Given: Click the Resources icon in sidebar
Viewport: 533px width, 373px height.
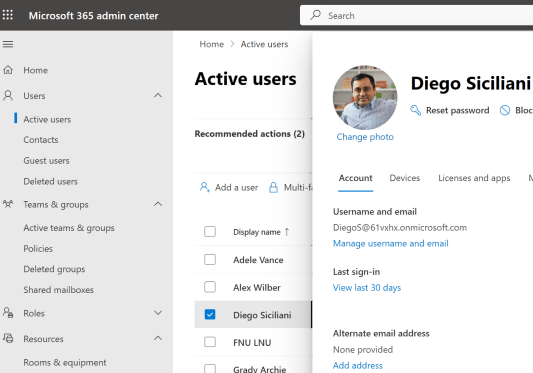Looking at the screenshot, I should tap(8, 338).
